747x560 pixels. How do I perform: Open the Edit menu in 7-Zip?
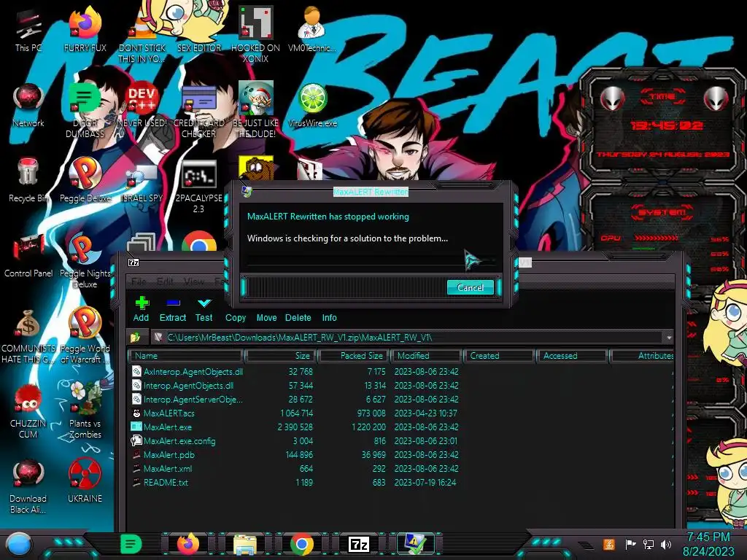pos(165,281)
